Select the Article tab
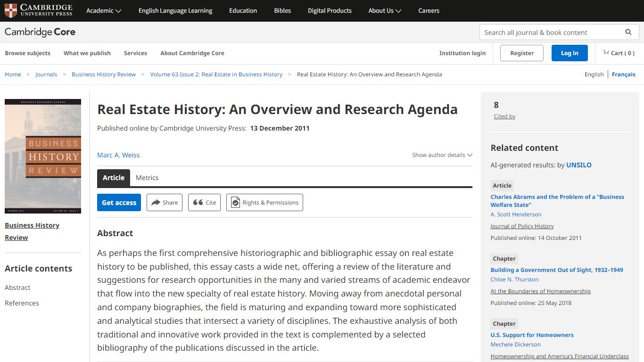Screen dimensions: 644x362 point(114,178)
